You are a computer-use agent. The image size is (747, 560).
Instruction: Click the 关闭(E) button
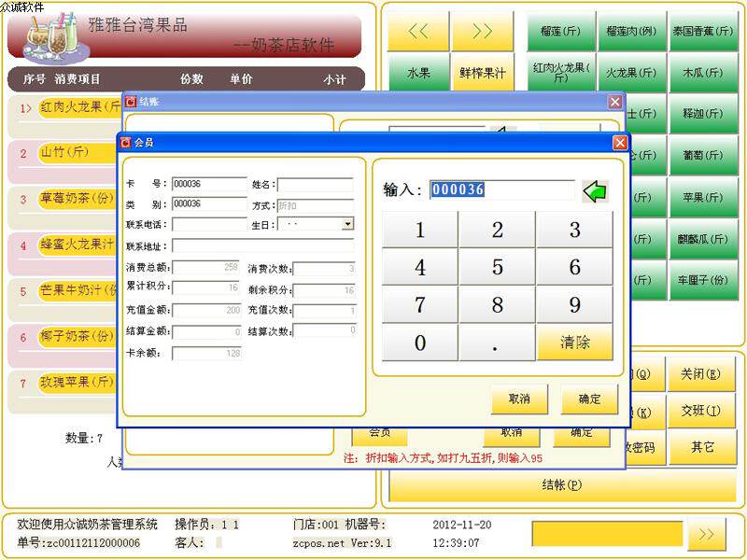(x=700, y=374)
